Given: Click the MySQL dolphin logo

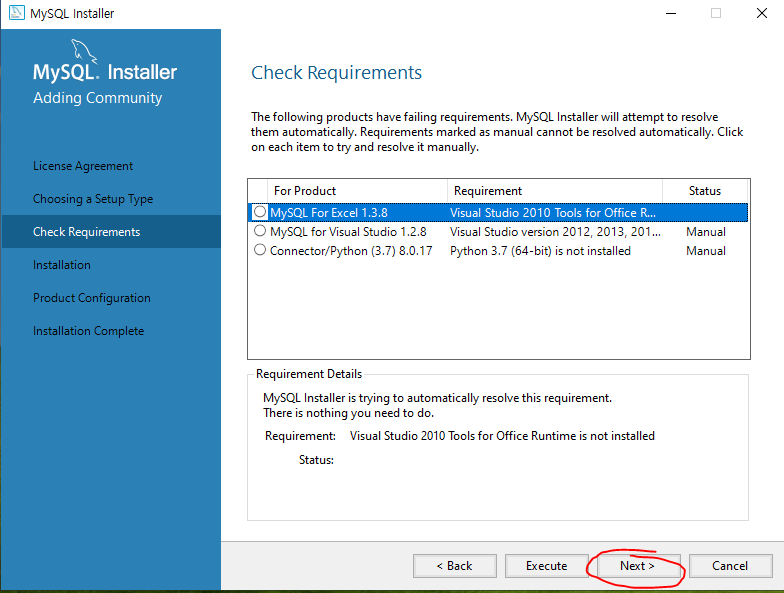Looking at the screenshot, I should click(84, 52).
